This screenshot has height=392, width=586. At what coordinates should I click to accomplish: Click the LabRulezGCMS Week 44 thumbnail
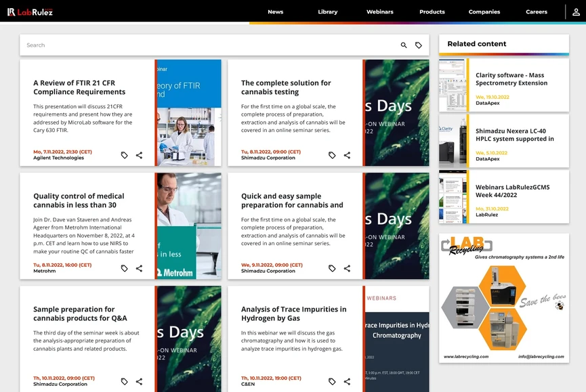(x=453, y=197)
